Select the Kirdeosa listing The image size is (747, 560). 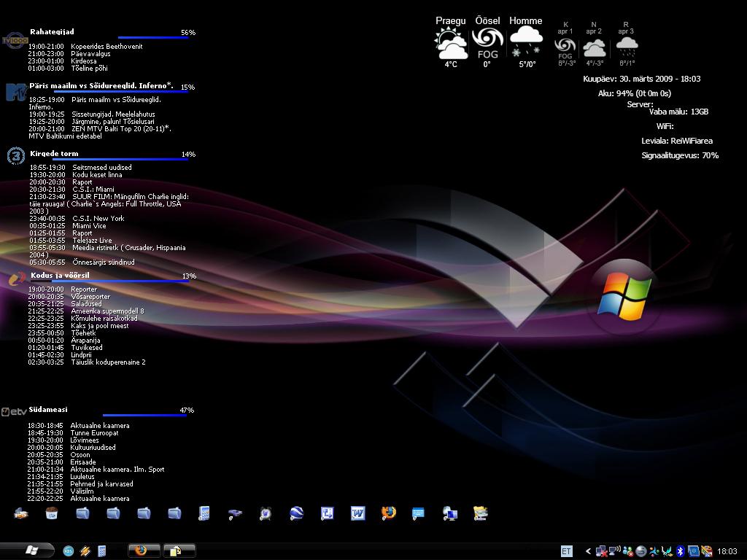63,61
